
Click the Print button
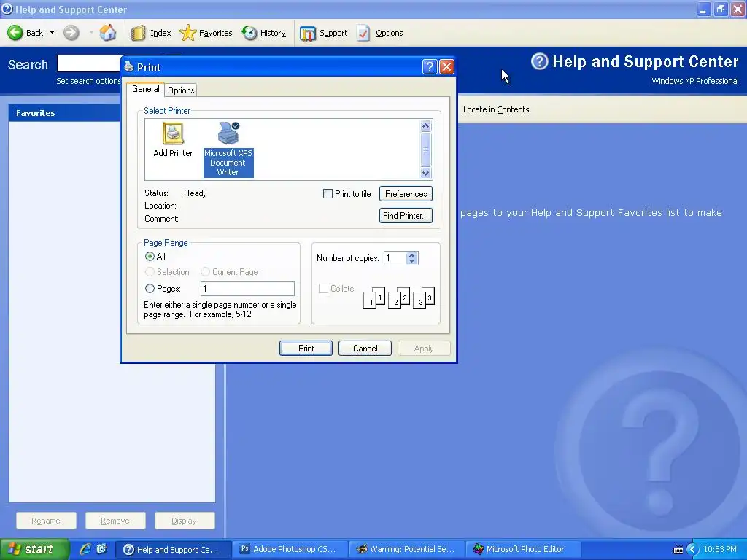306,348
